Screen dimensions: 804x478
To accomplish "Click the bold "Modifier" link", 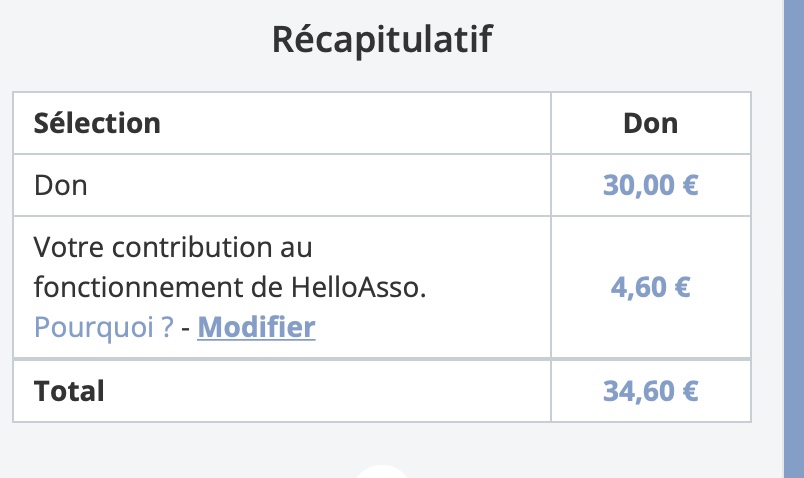I will [x=256, y=327].
